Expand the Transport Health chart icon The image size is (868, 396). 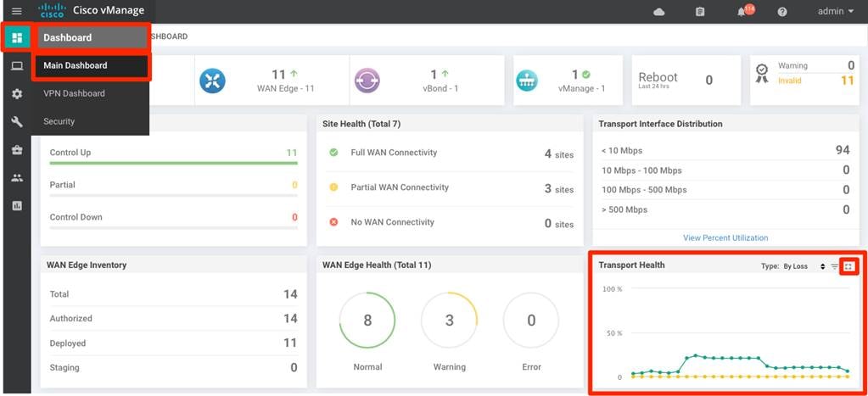(849, 266)
